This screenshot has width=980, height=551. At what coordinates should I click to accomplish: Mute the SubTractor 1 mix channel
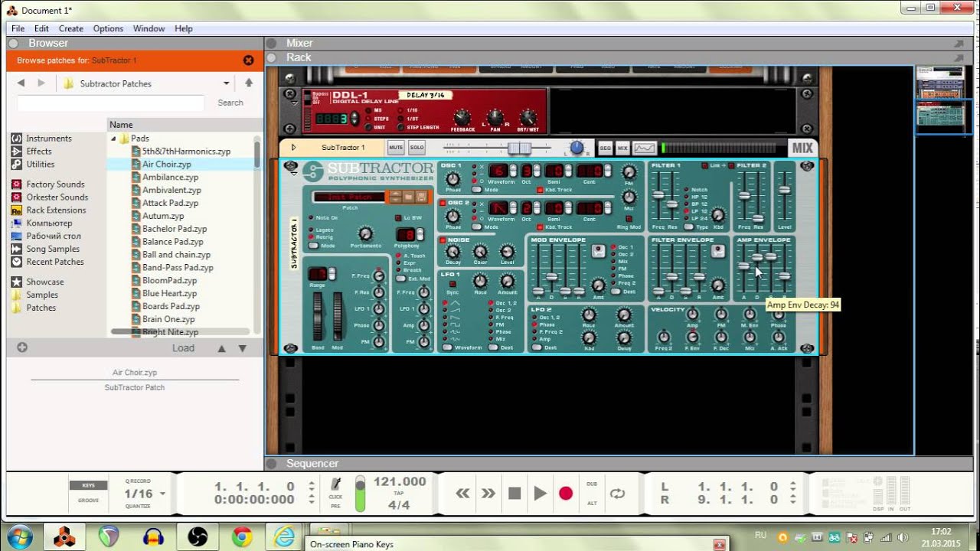(x=396, y=148)
